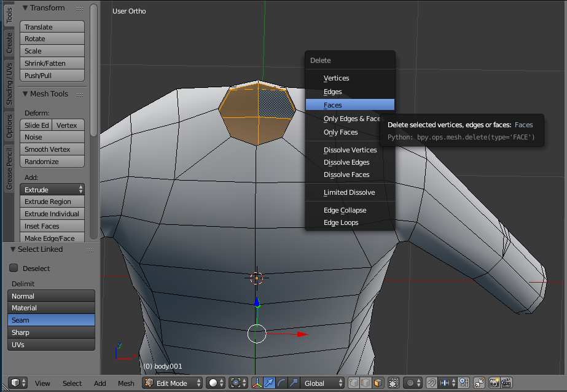
Task: Switch to edge select mode icon
Action: click(x=366, y=383)
